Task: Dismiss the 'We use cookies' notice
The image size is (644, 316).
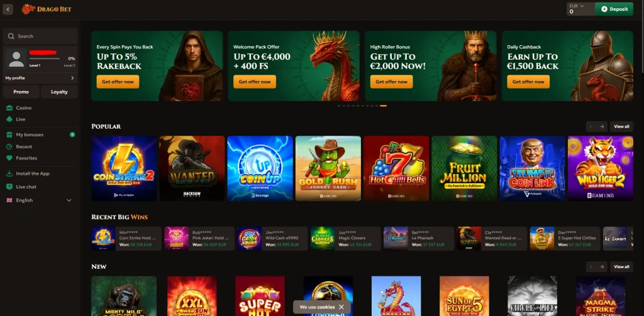Action: pyautogui.click(x=341, y=307)
